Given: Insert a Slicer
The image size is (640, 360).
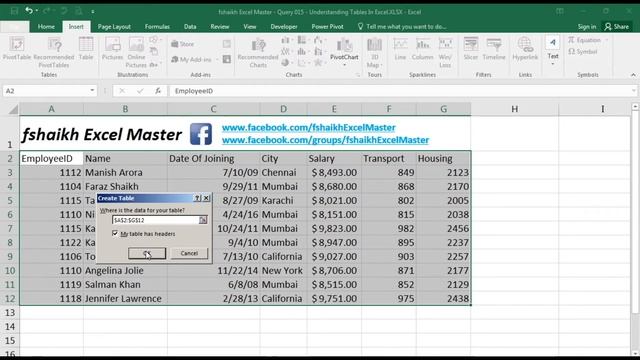Looking at the screenshot, I should coord(471,49).
